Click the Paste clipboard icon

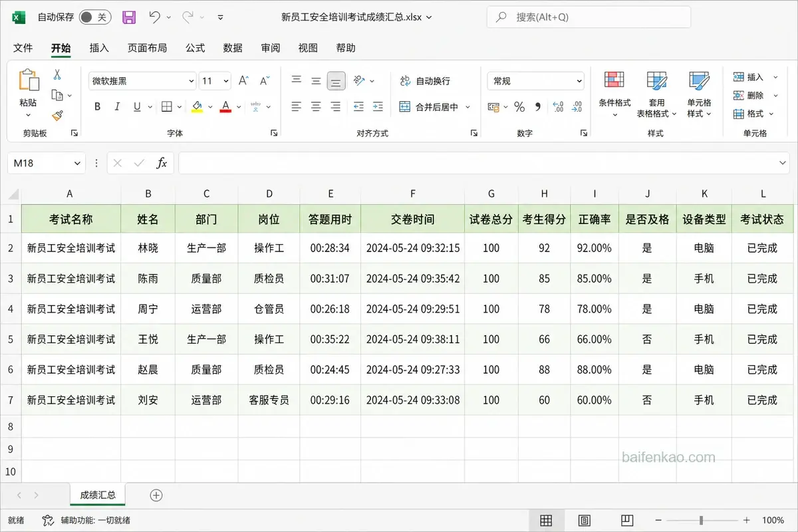pos(29,80)
